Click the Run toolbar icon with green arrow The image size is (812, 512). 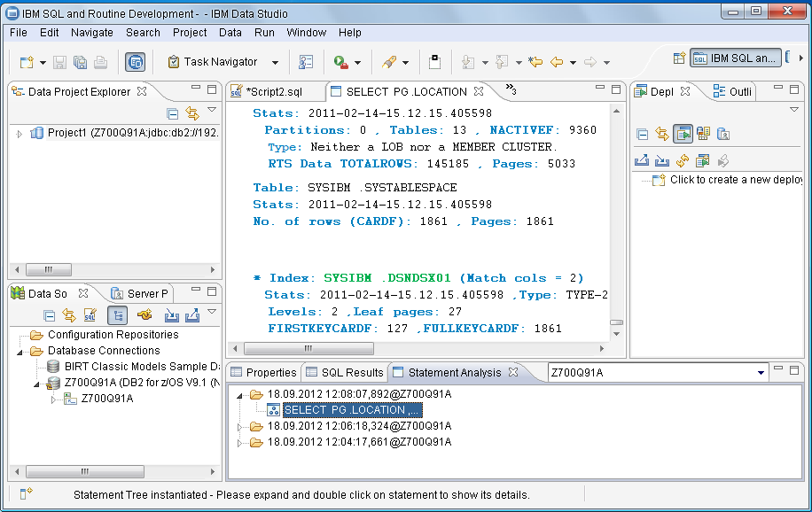(x=340, y=62)
